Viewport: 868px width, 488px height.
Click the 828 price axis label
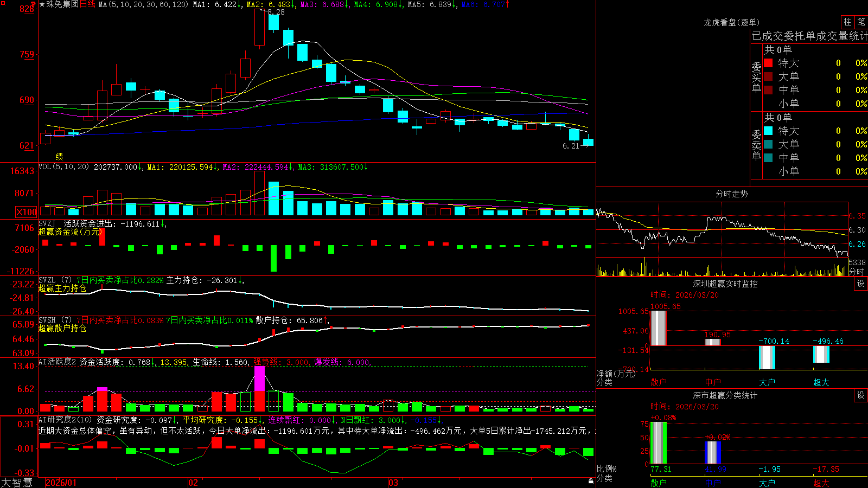pyautogui.click(x=27, y=9)
